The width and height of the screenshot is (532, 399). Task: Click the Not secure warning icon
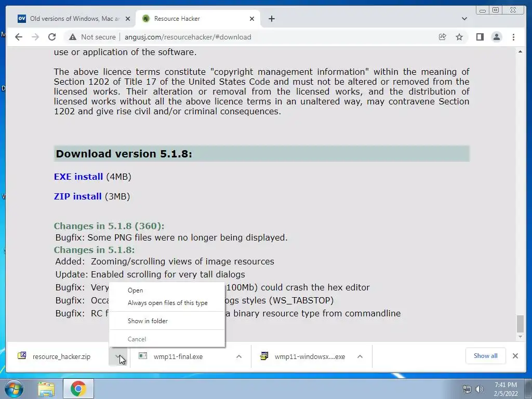coord(73,37)
